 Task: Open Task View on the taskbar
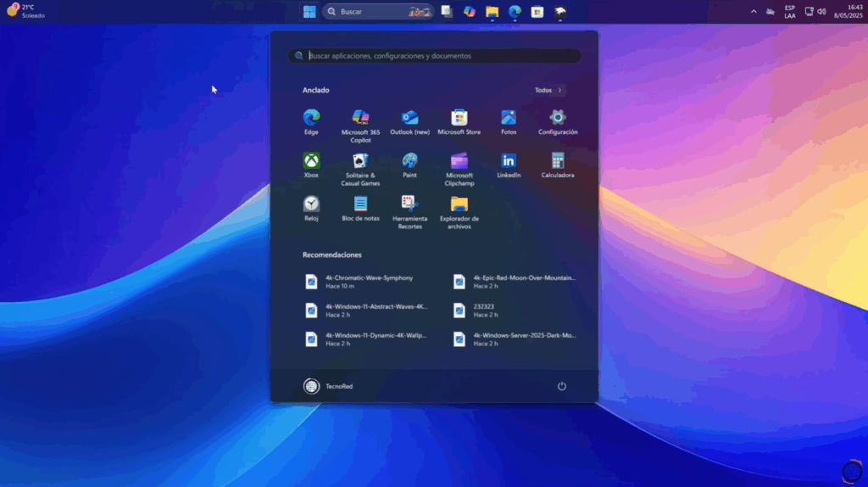click(447, 12)
